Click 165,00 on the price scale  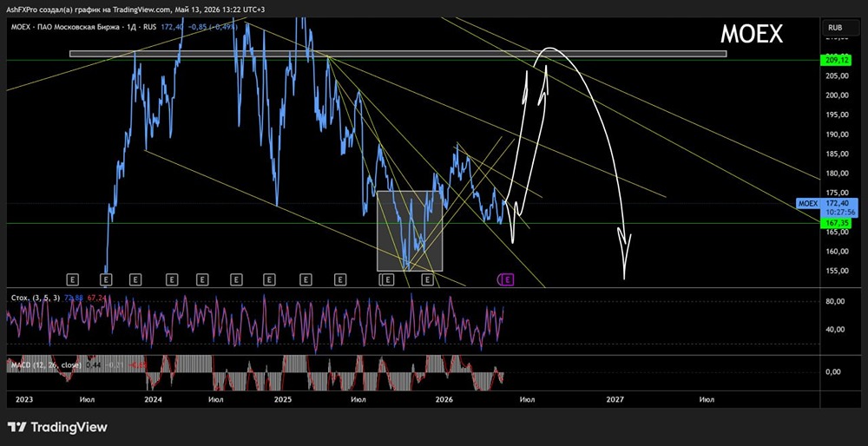pyautogui.click(x=838, y=232)
